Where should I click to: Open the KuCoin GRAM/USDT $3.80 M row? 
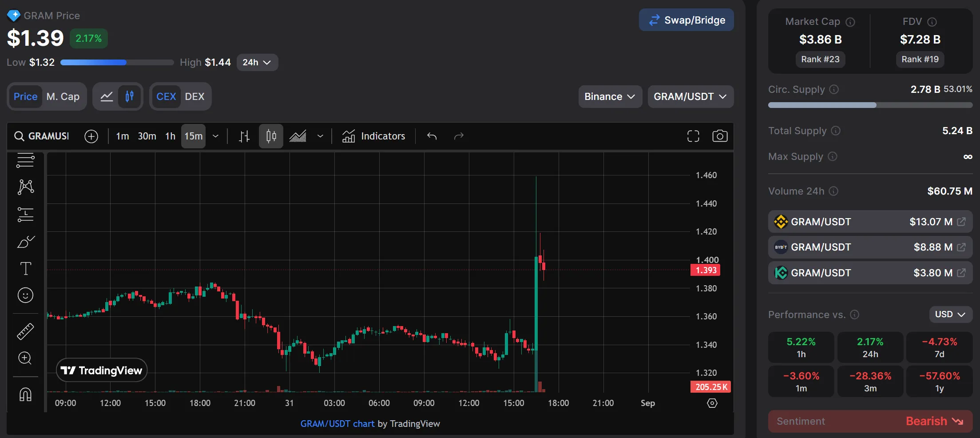tap(870, 273)
